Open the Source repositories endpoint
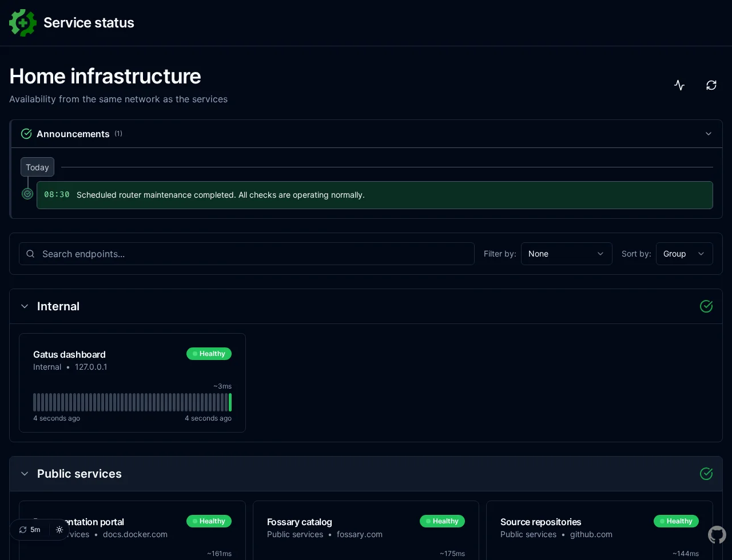 pos(540,522)
